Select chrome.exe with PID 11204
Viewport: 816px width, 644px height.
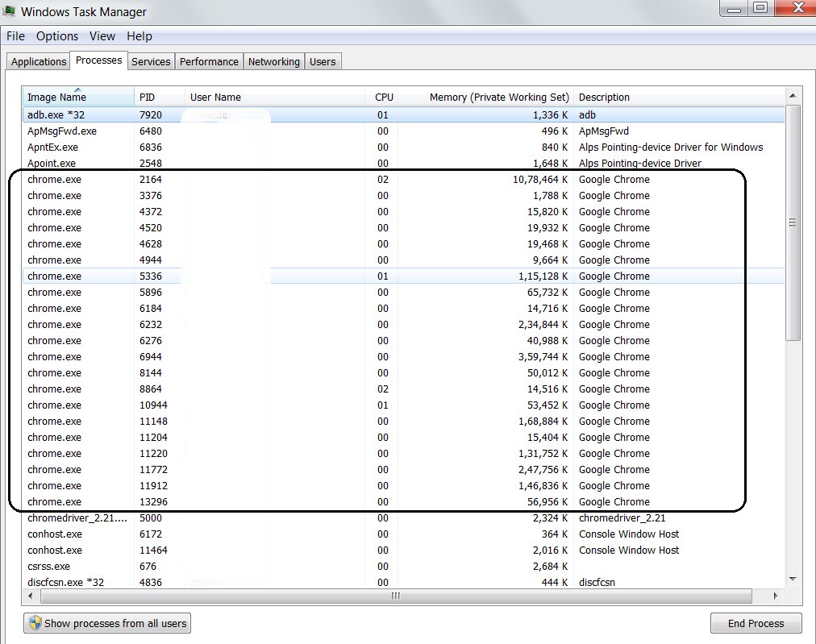point(403,438)
